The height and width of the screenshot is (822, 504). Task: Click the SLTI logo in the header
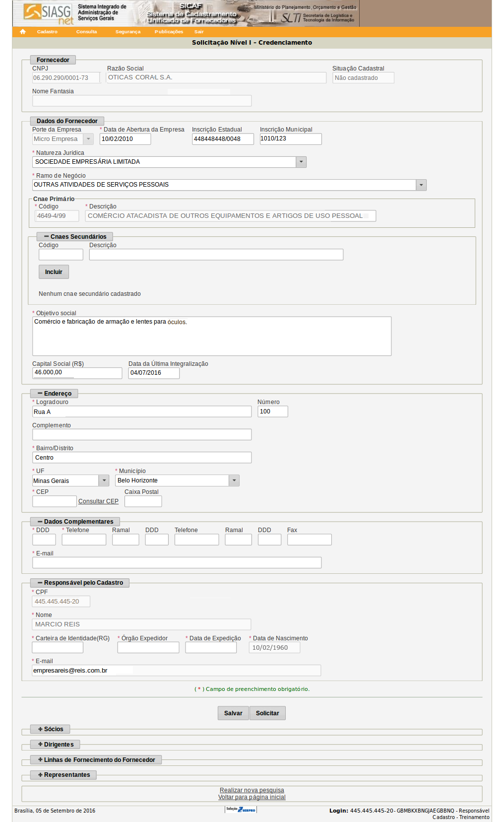[291, 18]
